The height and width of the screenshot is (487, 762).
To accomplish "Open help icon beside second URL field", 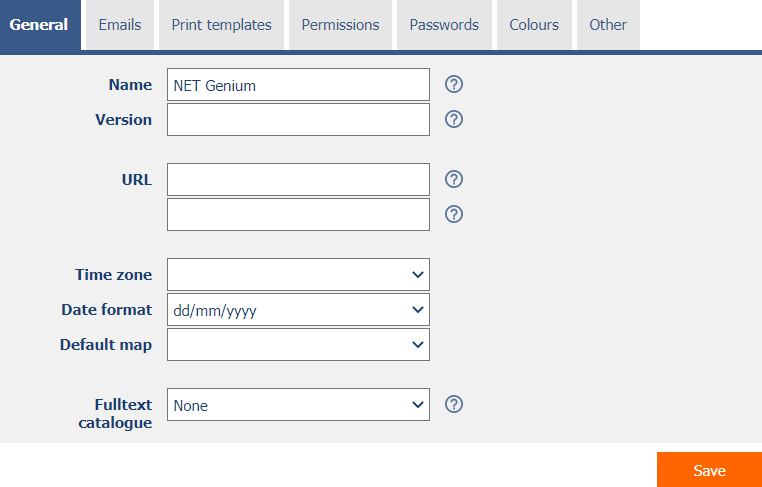I will point(453,214).
